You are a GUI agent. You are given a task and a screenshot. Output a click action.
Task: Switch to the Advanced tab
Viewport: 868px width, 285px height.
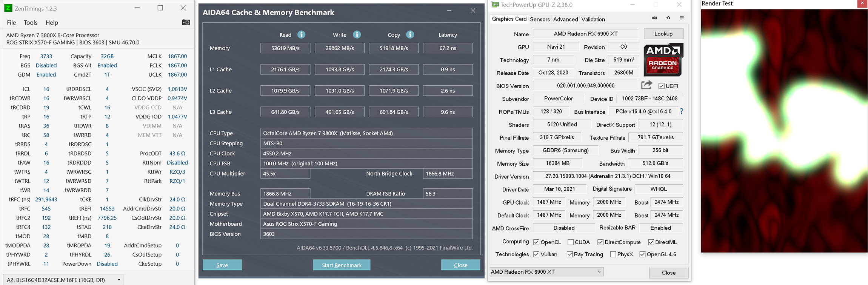(565, 19)
